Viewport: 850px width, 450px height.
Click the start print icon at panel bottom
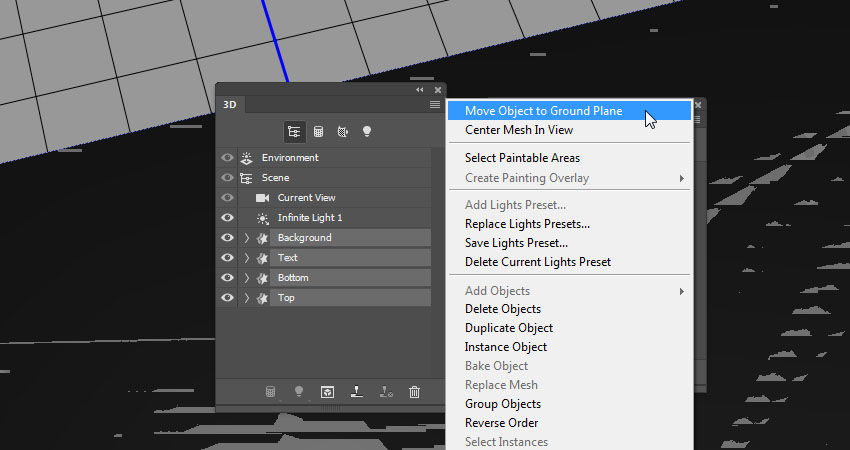(357, 392)
